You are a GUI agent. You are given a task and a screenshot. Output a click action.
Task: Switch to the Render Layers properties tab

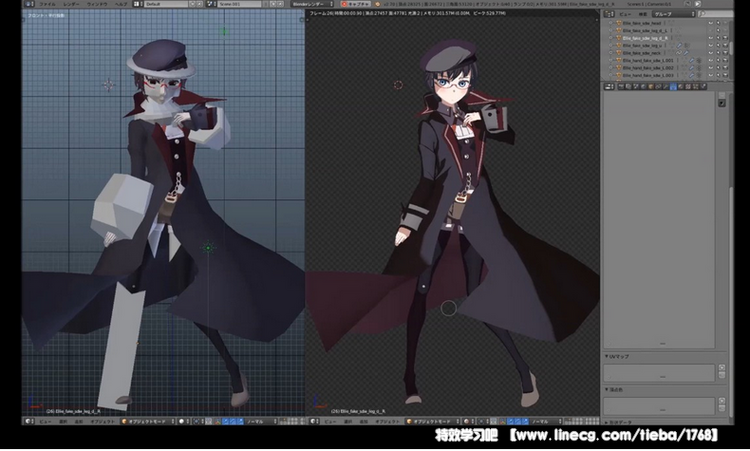[629, 87]
